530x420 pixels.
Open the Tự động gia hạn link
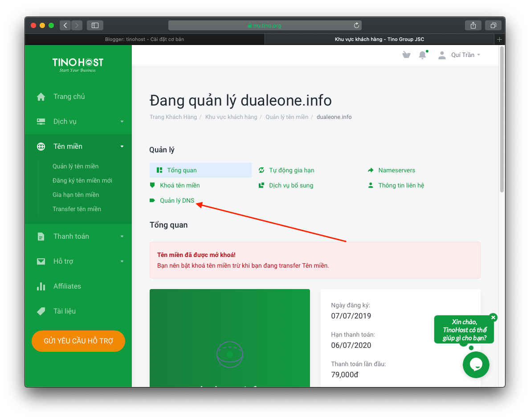(292, 170)
